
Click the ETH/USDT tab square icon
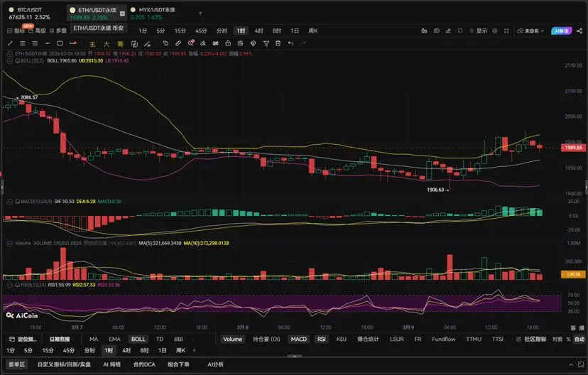122,13
